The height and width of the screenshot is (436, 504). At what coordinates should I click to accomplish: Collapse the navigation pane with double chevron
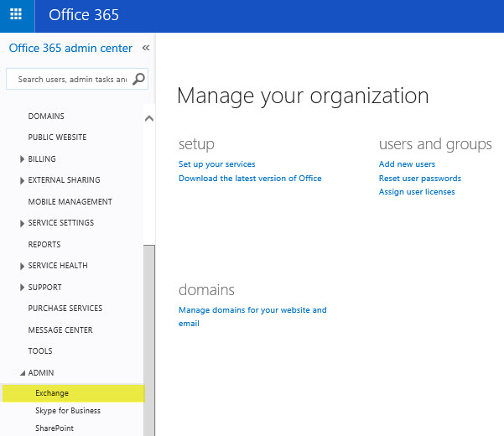tap(146, 49)
